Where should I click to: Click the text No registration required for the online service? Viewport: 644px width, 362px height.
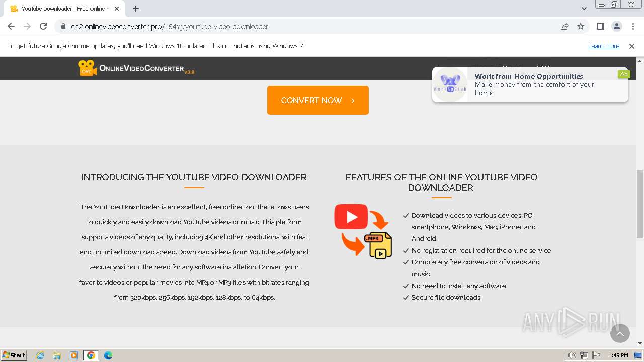(481, 250)
